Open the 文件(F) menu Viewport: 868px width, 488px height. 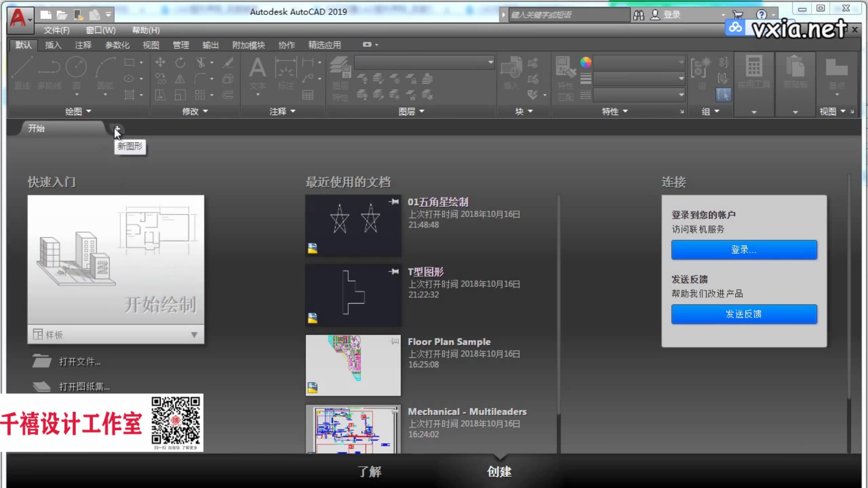[57, 30]
